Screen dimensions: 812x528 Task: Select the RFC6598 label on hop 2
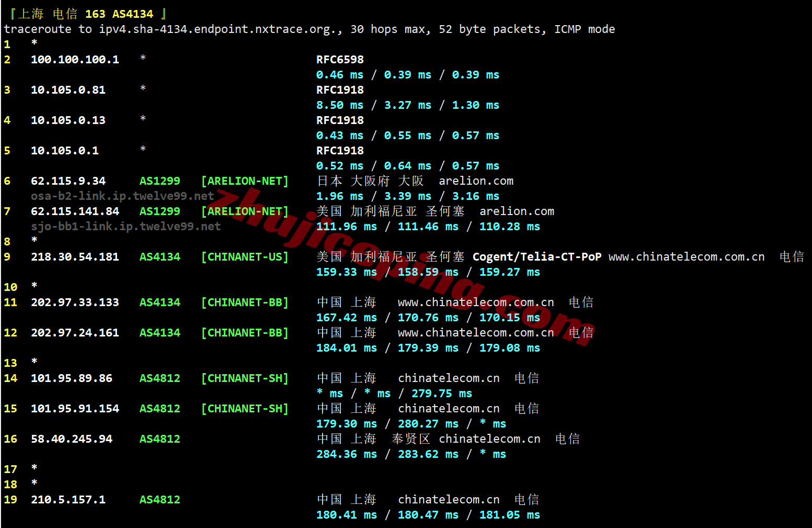click(340, 60)
